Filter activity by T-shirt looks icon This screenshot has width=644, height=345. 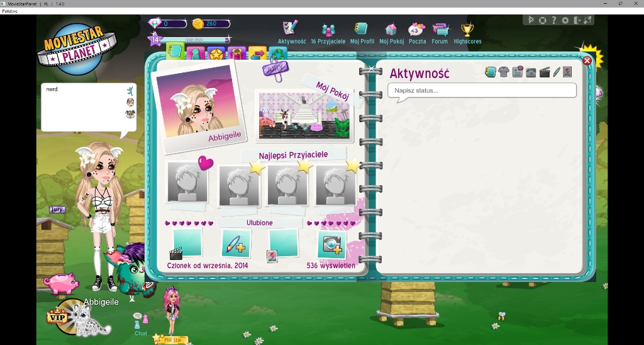click(x=504, y=72)
